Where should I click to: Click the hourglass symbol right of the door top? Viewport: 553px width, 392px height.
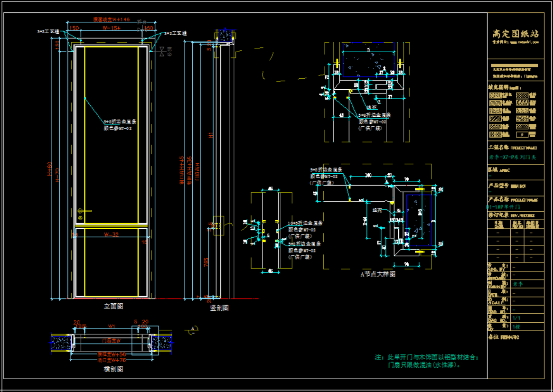163,52
